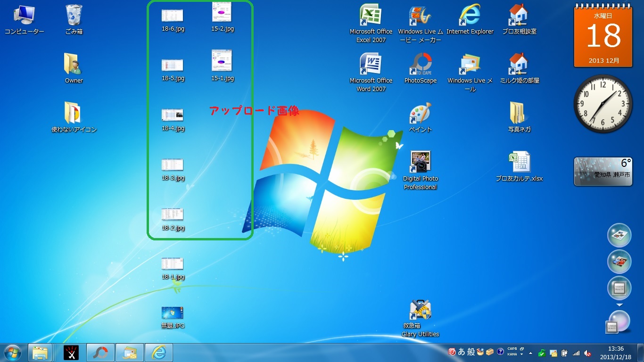Select the Owner folder icon
This screenshot has width=644, height=362.
coord(74,68)
